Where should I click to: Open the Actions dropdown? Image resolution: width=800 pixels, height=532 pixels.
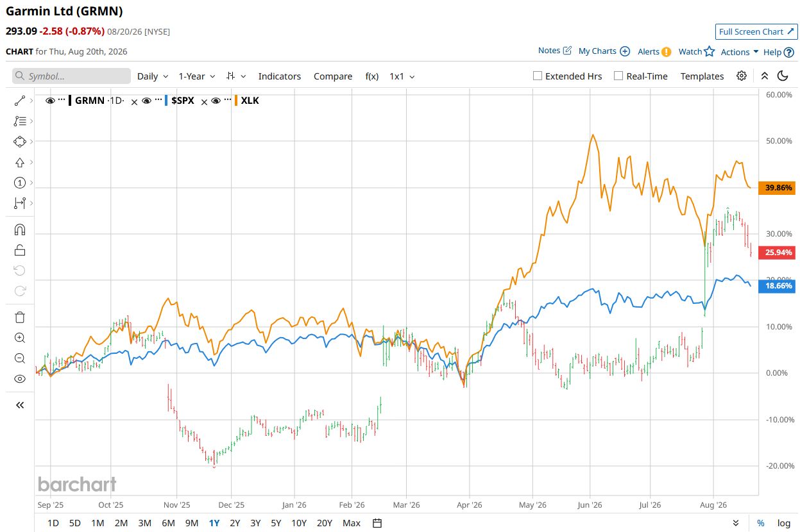click(740, 52)
